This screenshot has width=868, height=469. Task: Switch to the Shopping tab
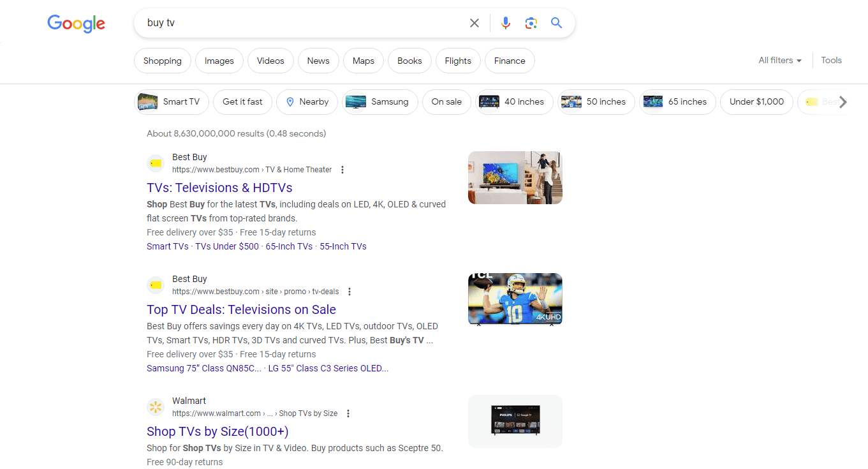(163, 61)
